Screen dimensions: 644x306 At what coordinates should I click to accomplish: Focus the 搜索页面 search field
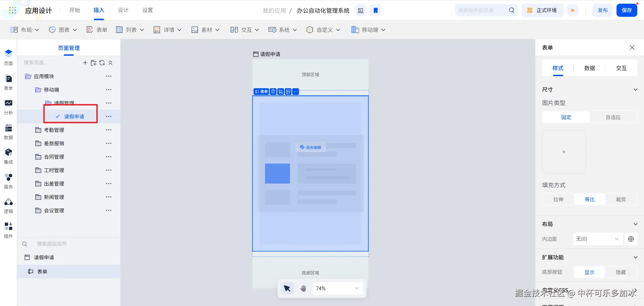(x=50, y=63)
